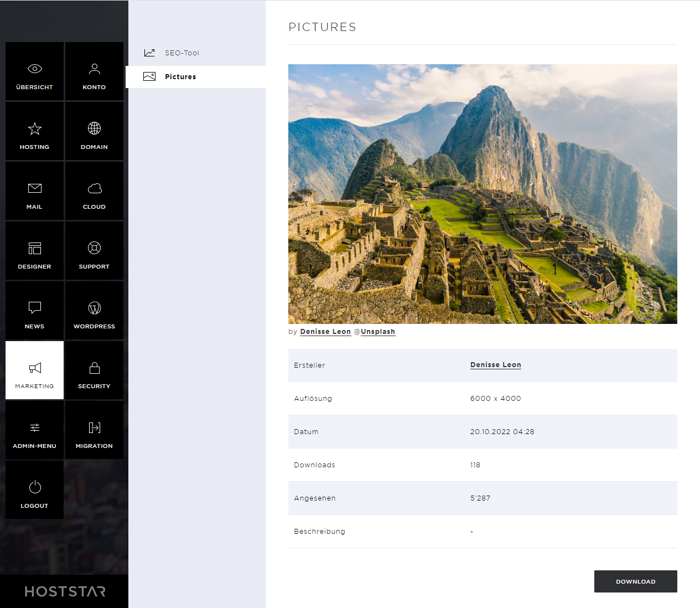Click the Angesehen label
700x608 pixels.
pos(314,498)
